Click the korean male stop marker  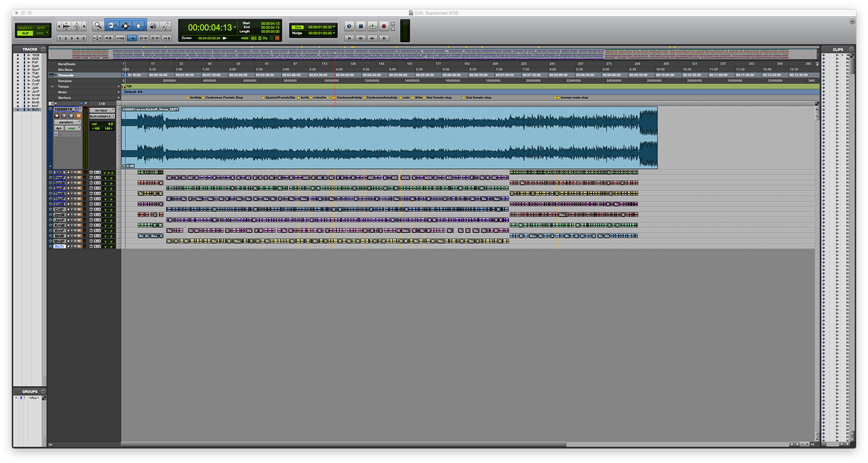[574, 98]
